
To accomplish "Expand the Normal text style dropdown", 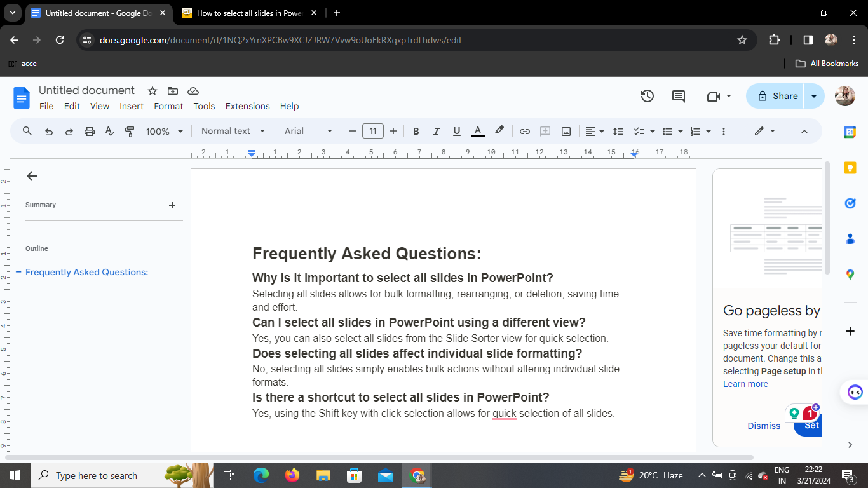I will 233,132.
